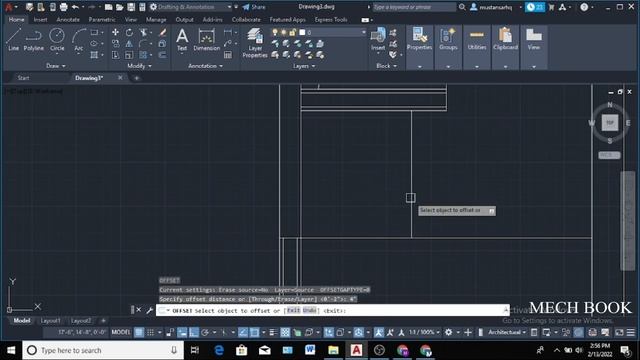Toggle 2D object snap

[x=254, y=332]
